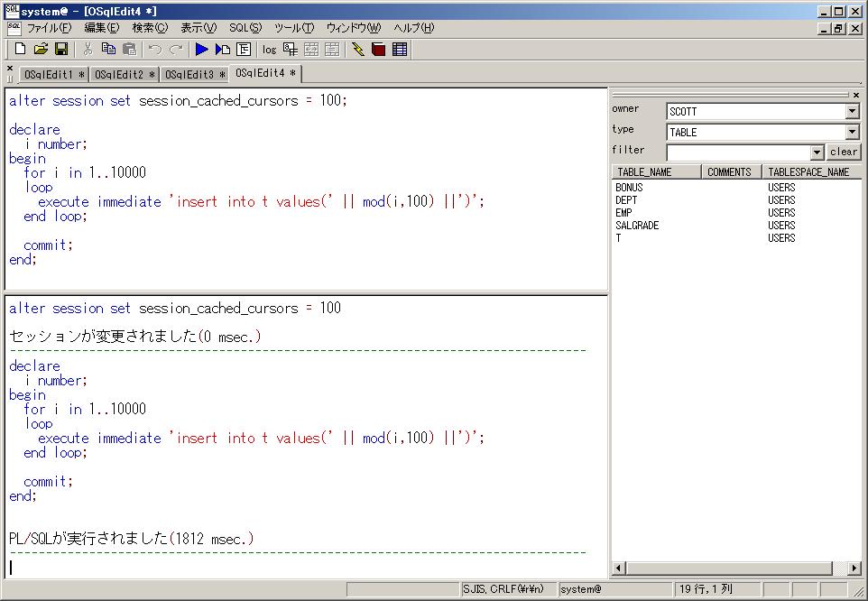
Task: Click the log toolbar button
Action: point(269,49)
